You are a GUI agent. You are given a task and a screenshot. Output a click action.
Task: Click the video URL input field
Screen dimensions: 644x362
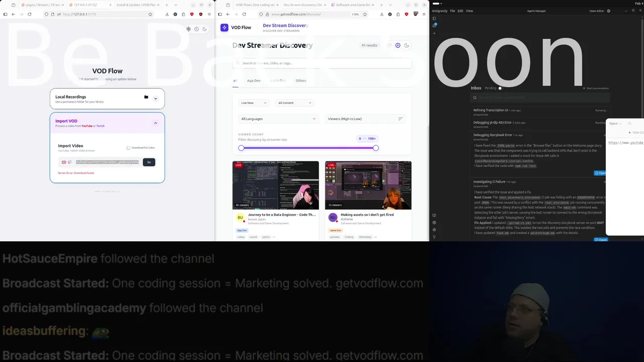click(x=107, y=162)
